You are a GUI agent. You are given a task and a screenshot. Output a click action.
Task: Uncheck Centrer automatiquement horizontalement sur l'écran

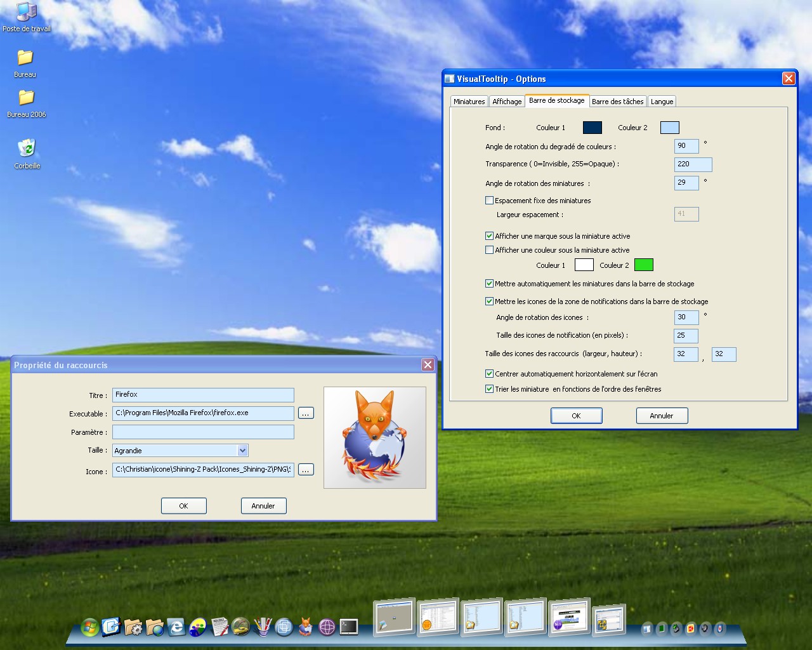(489, 374)
